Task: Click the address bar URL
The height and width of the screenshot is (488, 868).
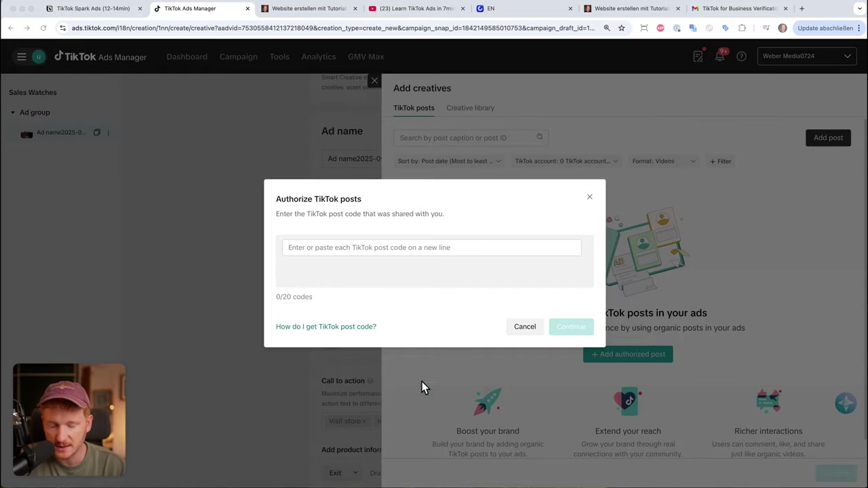Action: 332,28
